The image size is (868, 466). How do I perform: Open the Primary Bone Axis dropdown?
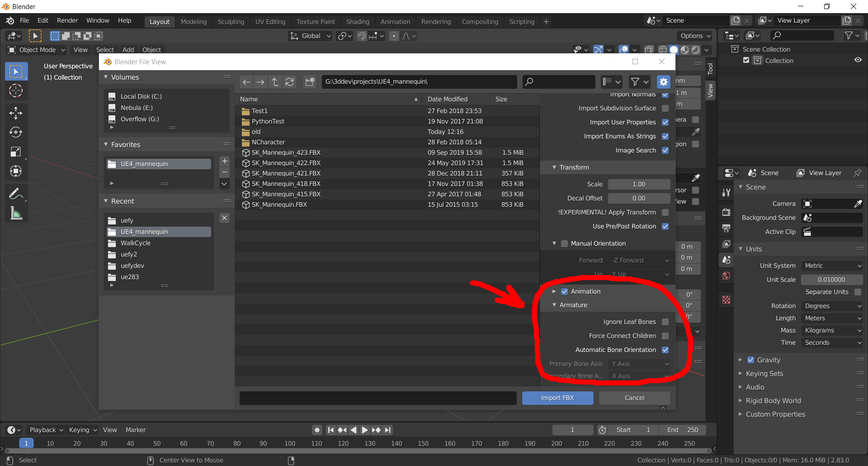click(639, 364)
